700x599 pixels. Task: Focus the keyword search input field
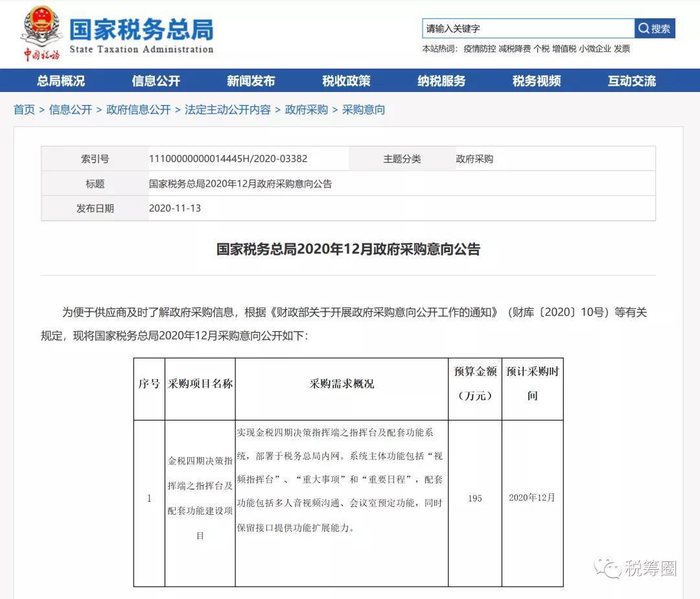tap(528, 29)
